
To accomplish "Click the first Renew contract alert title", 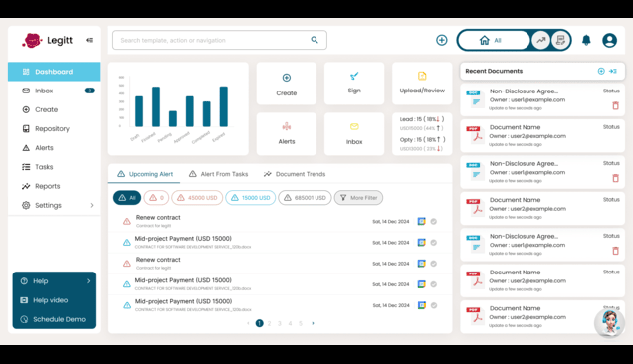I will (158, 217).
